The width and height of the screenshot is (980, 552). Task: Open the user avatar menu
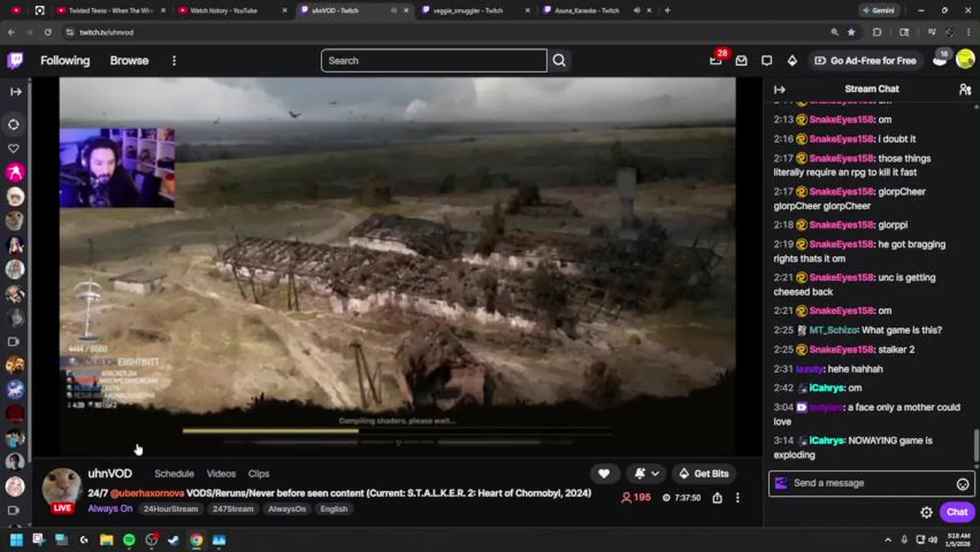(965, 61)
